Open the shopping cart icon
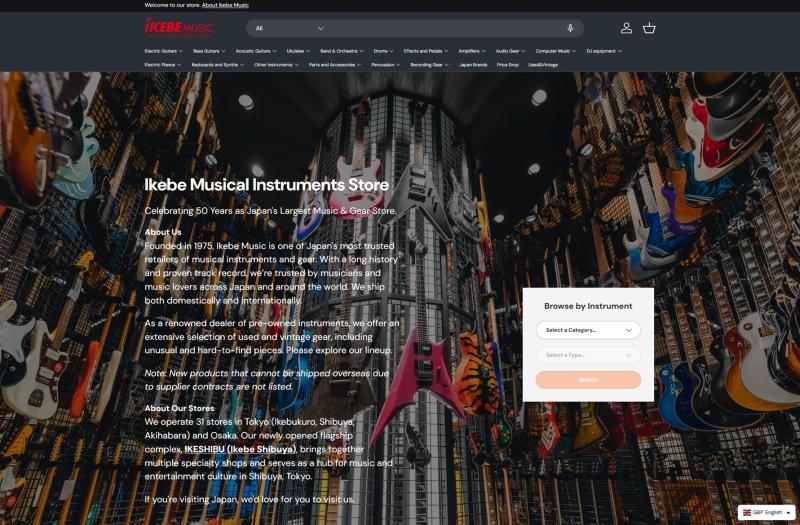Screen dimensions: 800x525 point(649,28)
